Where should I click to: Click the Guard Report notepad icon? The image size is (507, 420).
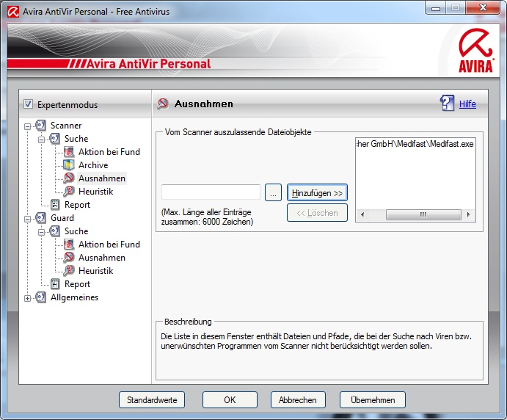click(x=54, y=283)
